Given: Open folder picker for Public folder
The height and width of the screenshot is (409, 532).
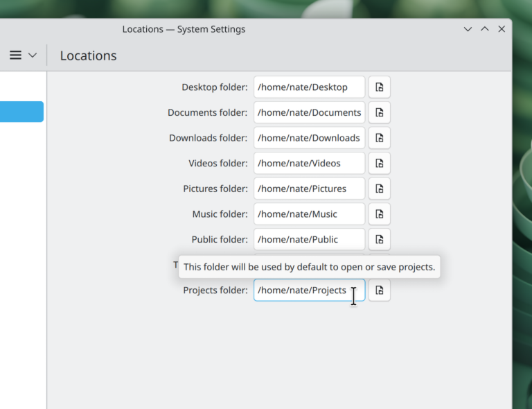Looking at the screenshot, I should click(x=380, y=240).
